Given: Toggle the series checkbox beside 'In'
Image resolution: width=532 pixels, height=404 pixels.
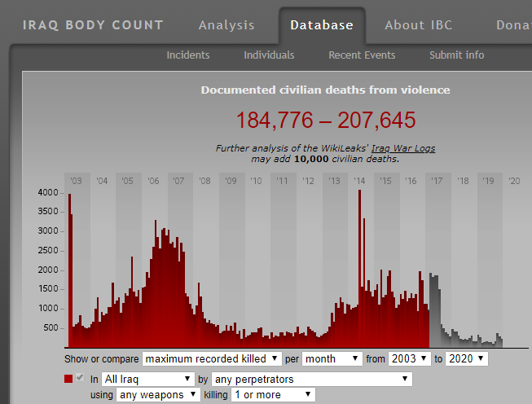Looking at the screenshot, I should tap(80, 379).
